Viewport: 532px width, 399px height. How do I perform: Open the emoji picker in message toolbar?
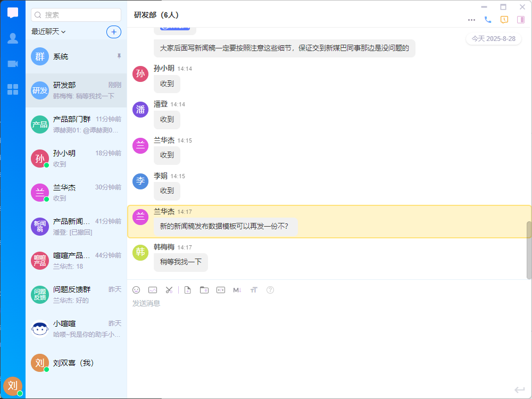(136, 290)
